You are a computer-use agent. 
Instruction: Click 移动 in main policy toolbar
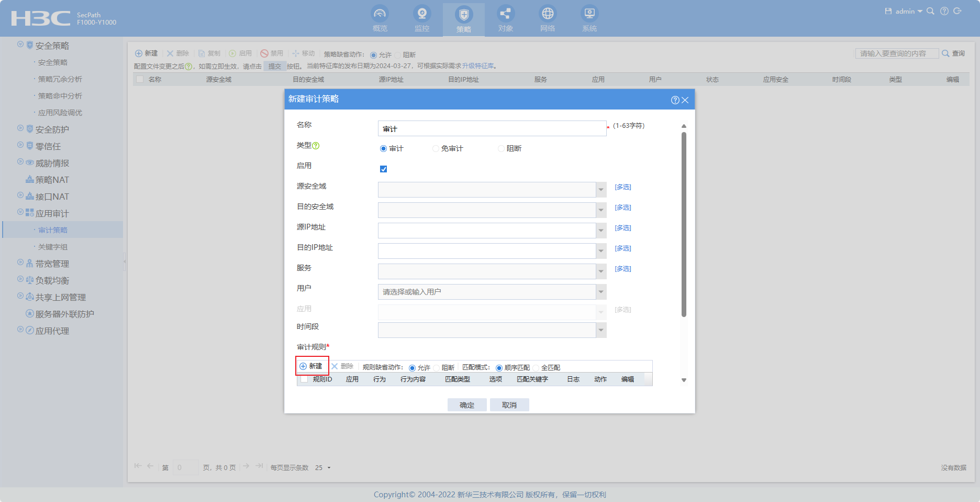pyautogui.click(x=304, y=53)
